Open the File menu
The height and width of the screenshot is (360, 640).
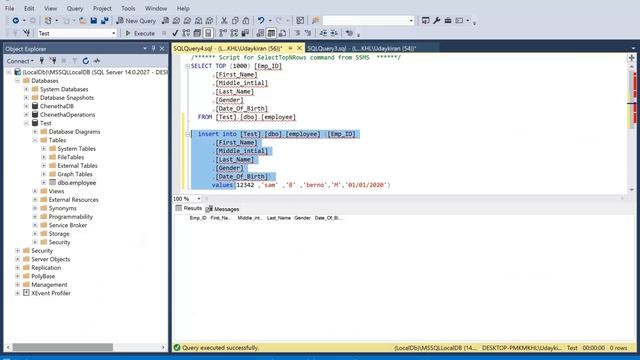(x=9, y=8)
